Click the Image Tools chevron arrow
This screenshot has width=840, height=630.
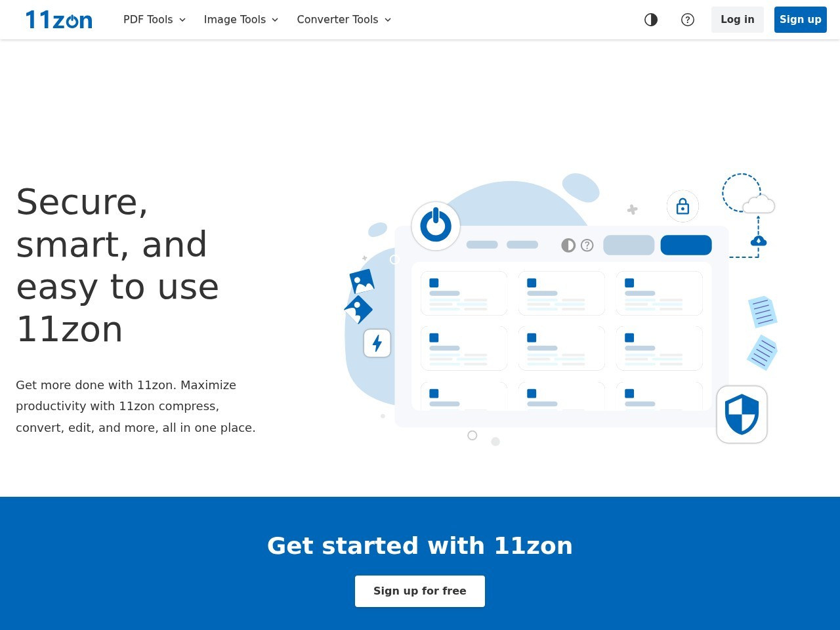(x=275, y=20)
